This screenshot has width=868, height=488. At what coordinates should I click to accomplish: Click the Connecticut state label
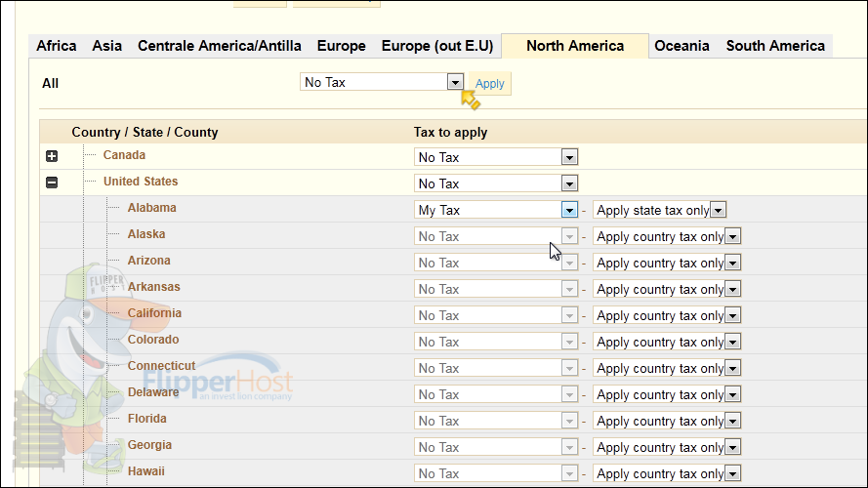(x=161, y=366)
